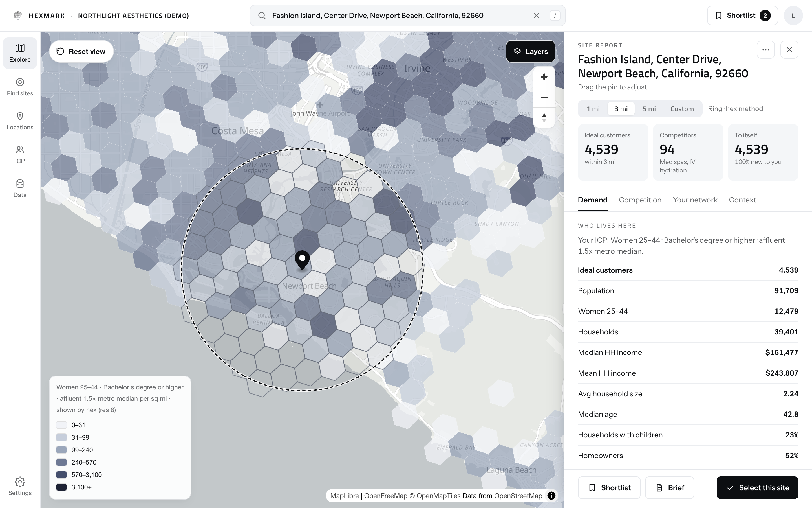Click the Median age 42.8 row
812x508 pixels.
point(688,414)
